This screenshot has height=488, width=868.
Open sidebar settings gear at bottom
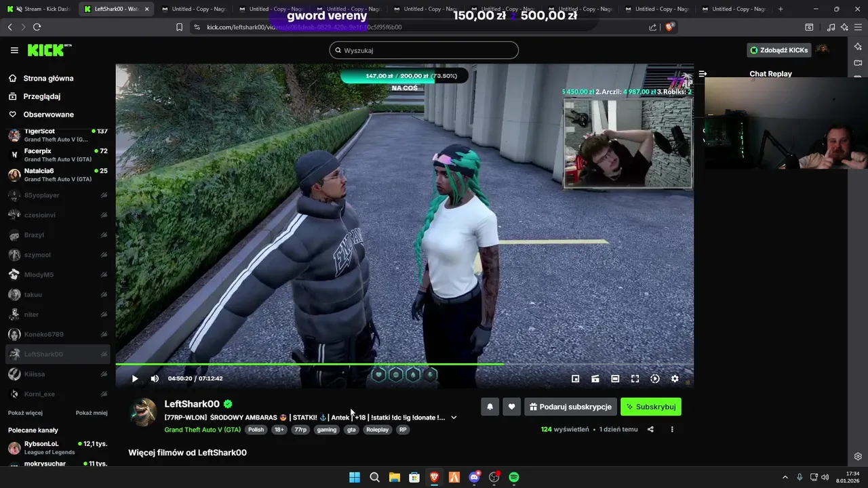(858, 456)
